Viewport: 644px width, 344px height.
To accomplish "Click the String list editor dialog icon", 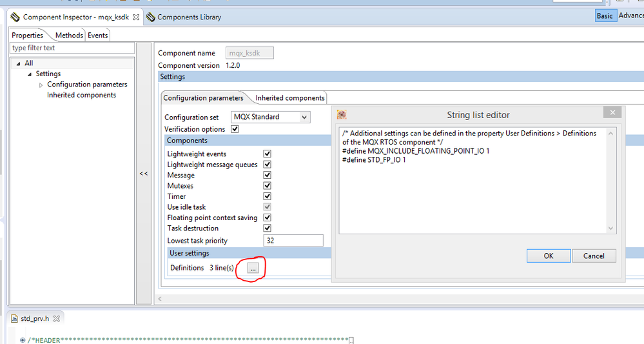I will tap(342, 115).
